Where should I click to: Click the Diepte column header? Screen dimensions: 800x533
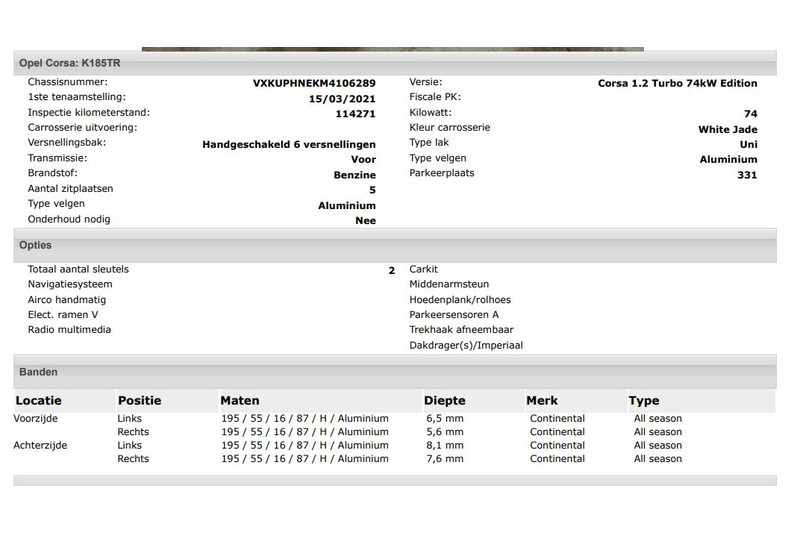(x=444, y=401)
